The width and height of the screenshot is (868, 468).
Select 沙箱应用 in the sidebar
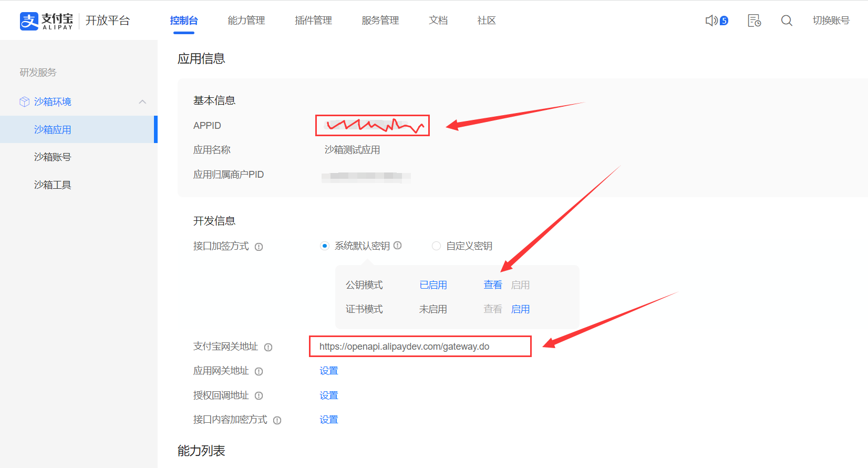pos(79,129)
